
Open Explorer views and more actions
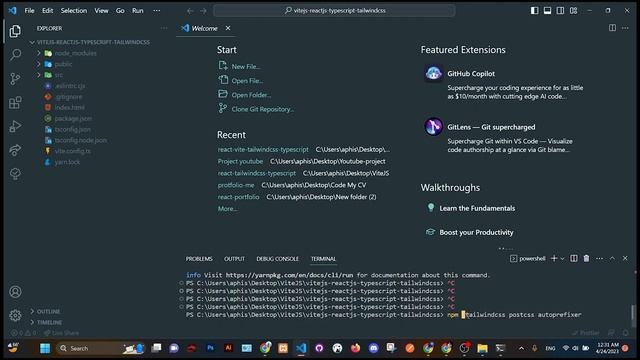pyautogui.click(x=164, y=28)
